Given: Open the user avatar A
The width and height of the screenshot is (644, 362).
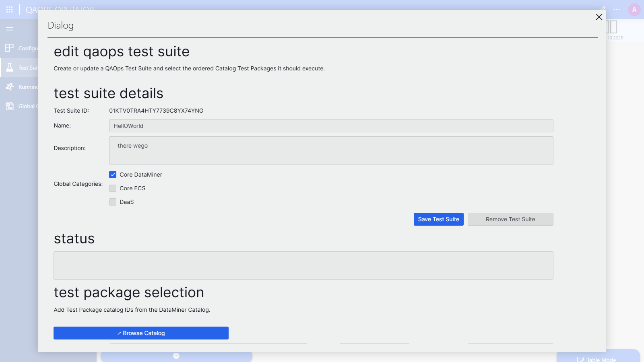Looking at the screenshot, I should [x=634, y=10].
